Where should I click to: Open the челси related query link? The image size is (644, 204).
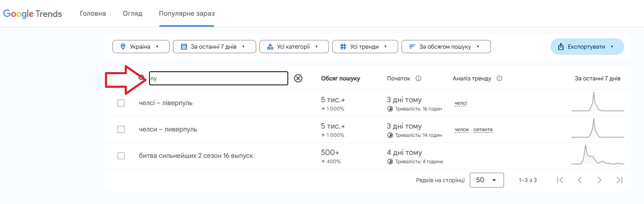click(462, 129)
